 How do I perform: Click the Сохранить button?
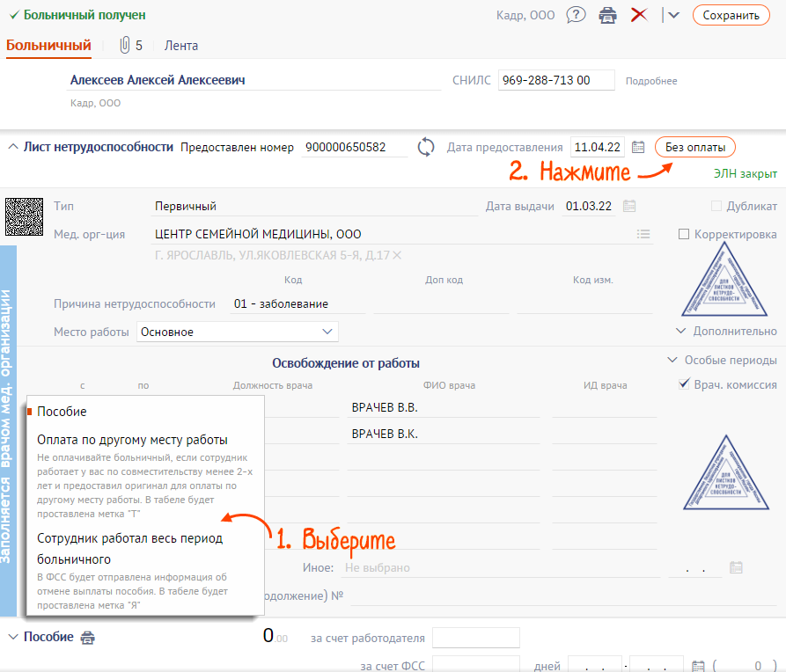(x=731, y=15)
